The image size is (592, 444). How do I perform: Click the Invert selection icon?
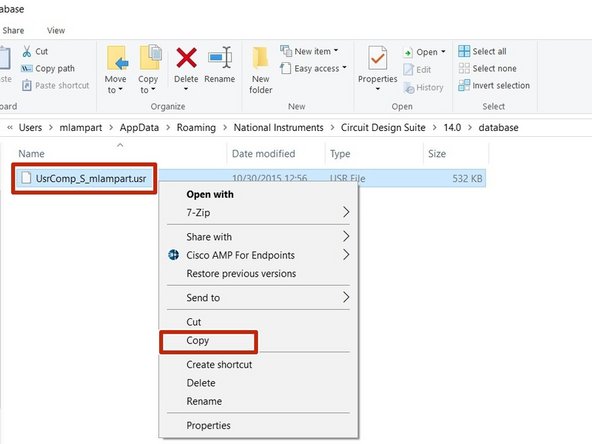click(464, 85)
